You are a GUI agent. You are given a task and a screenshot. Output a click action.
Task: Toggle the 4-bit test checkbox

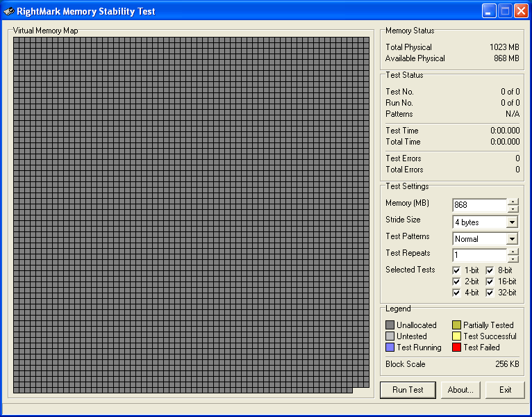click(x=456, y=293)
